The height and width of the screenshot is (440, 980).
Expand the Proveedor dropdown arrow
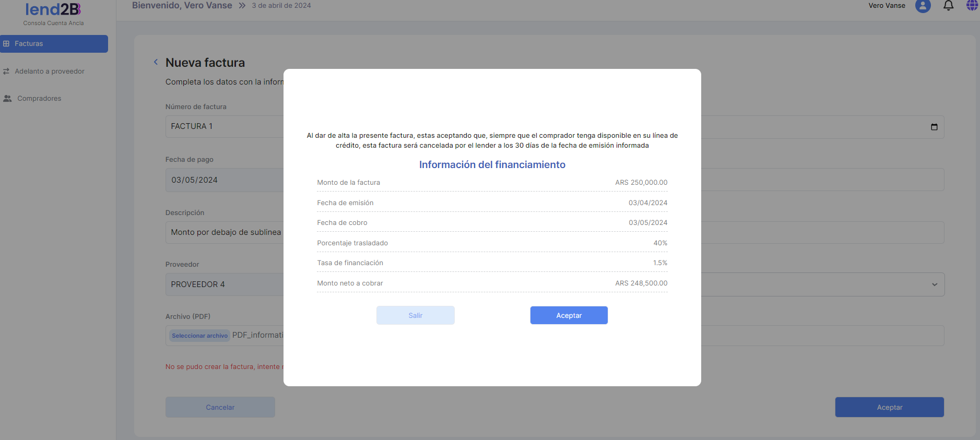click(x=934, y=284)
